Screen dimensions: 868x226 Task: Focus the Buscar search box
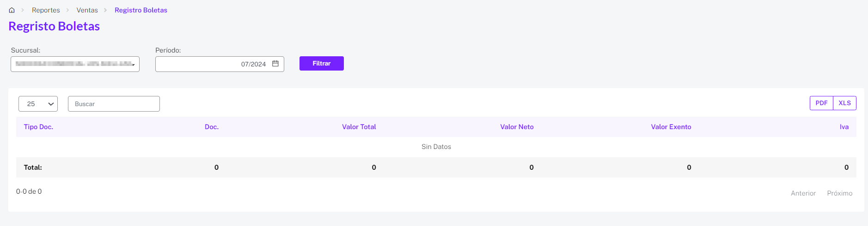[x=114, y=104]
